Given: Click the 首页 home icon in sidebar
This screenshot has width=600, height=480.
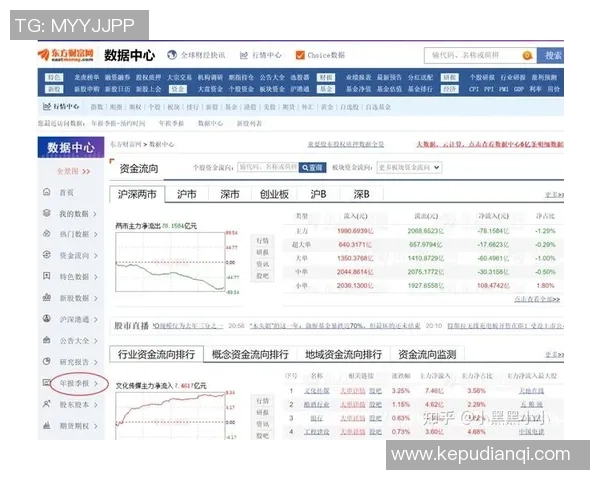Looking at the screenshot, I should [x=47, y=192].
